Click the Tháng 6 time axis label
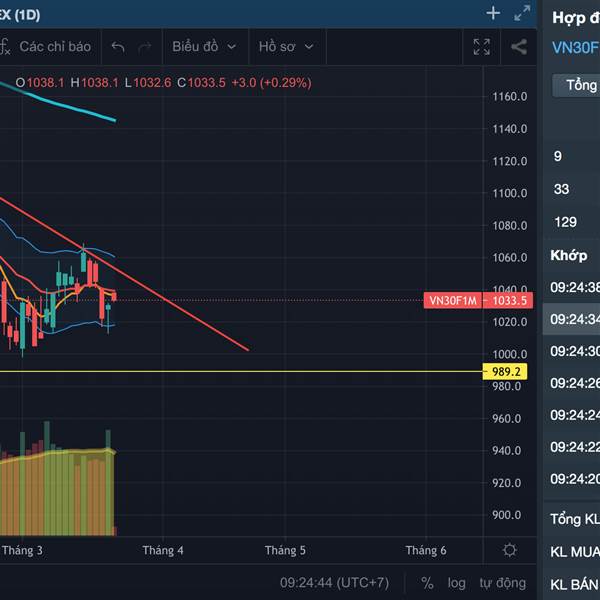This screenshot has width=600, height=600. (x=426, y=550)
